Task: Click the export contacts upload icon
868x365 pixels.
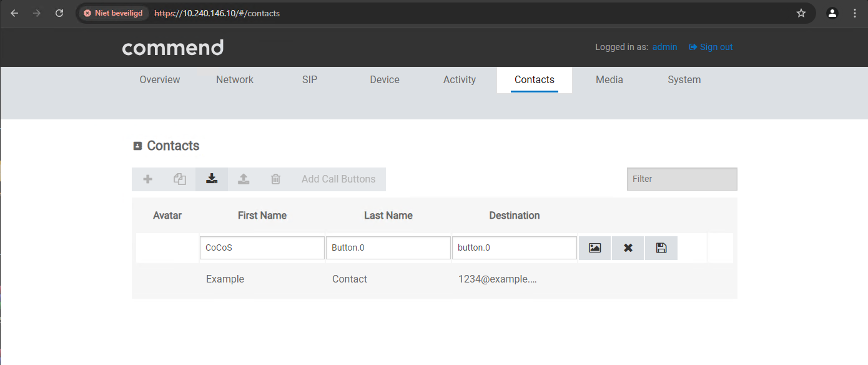Action: 244,179
